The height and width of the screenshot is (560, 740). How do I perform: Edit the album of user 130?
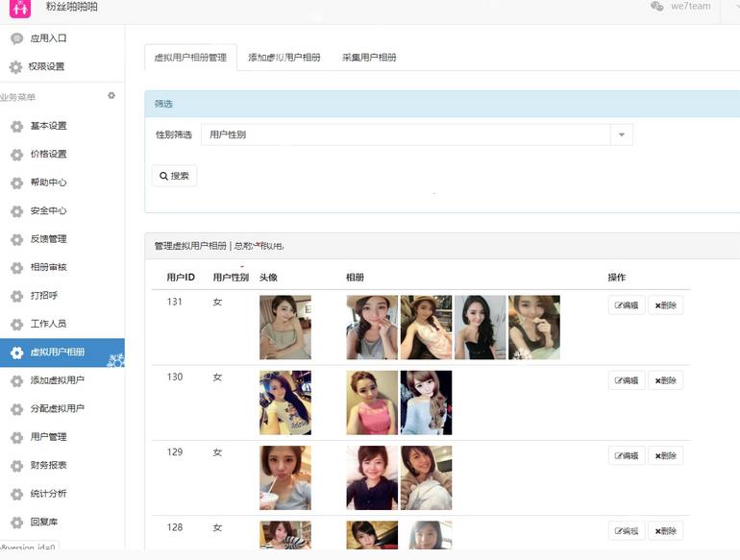coord(627,380)
